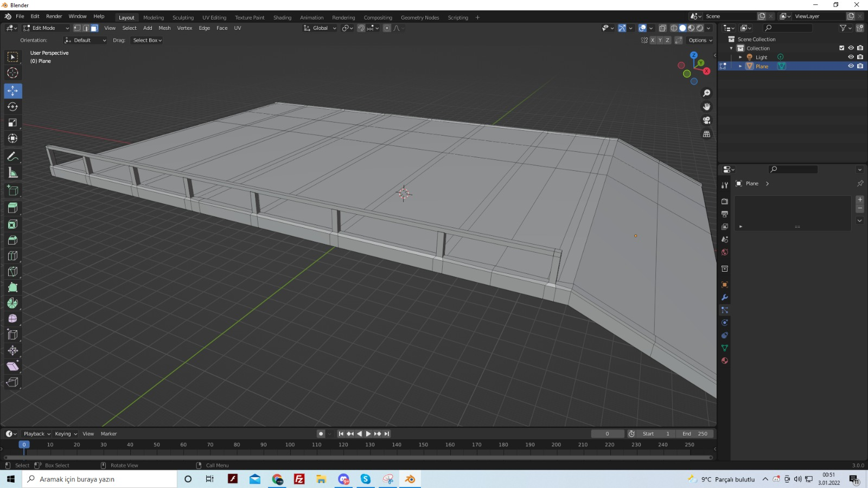Select the Annotate pencil tool
This screenshot has height=488, width=868.
click(x=12, y=157)
